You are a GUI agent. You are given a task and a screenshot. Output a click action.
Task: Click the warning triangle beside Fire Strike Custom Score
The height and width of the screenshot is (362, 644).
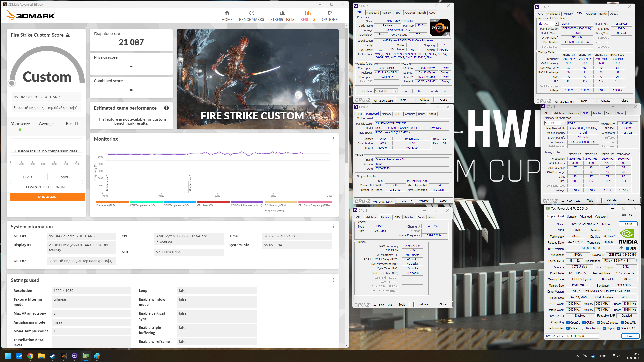pos(68,35)
